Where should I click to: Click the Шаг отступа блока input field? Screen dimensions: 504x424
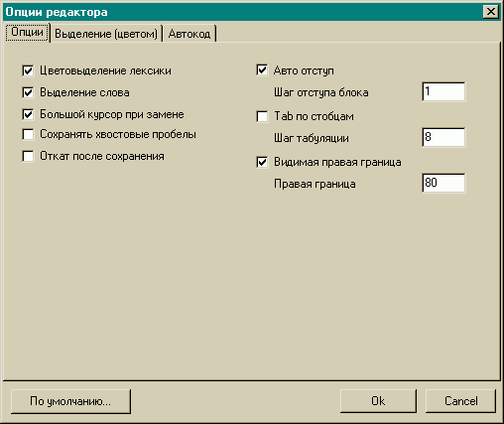pyautogui.click(x=443, y=91)
